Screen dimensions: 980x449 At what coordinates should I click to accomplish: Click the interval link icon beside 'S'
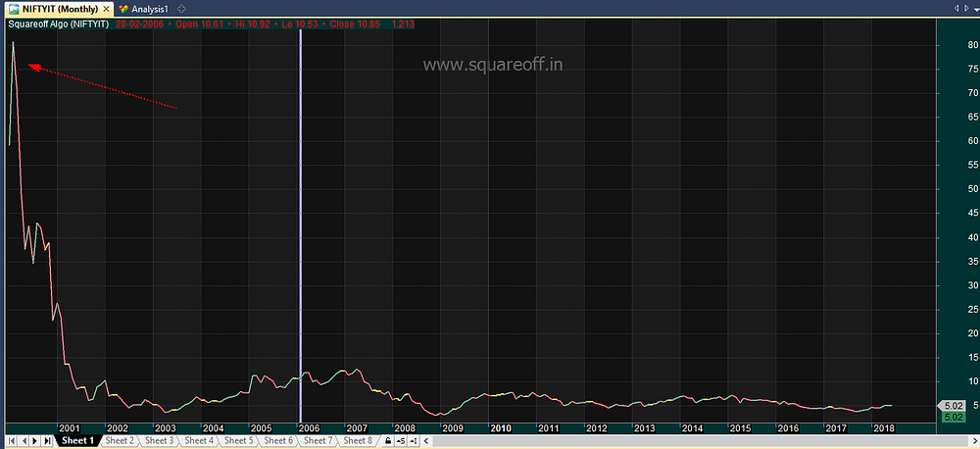(414, 441)
